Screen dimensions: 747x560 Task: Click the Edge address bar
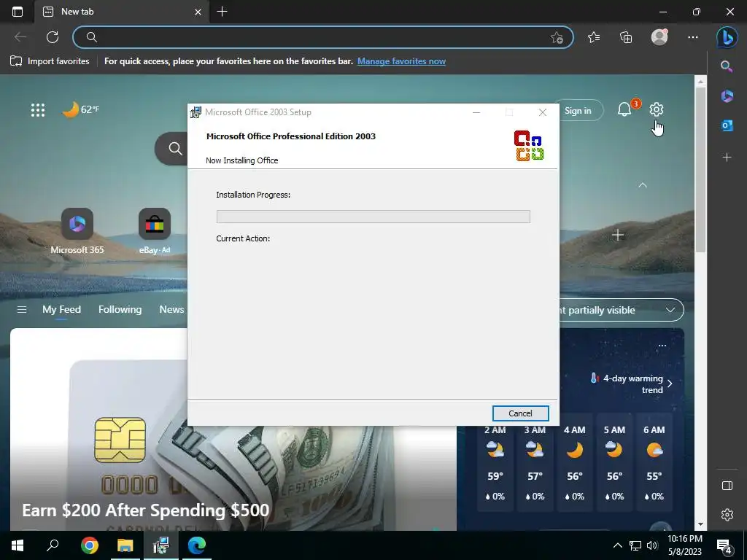point(322,37)
